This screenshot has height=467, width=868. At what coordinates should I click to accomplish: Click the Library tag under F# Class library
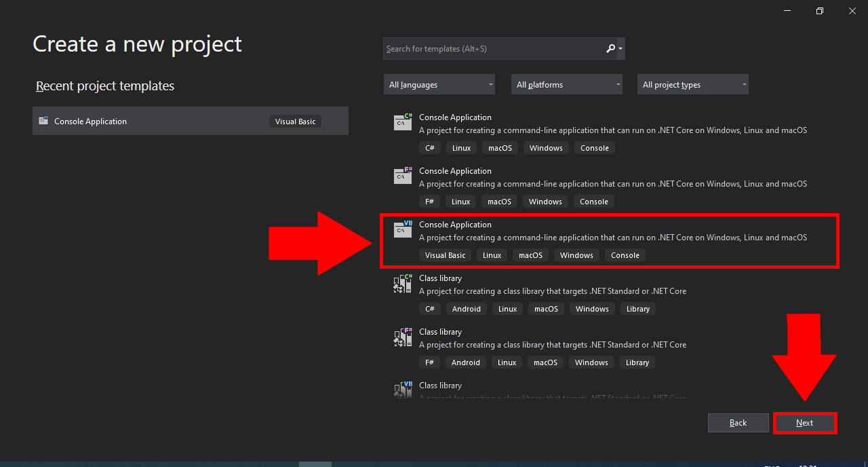637,362
